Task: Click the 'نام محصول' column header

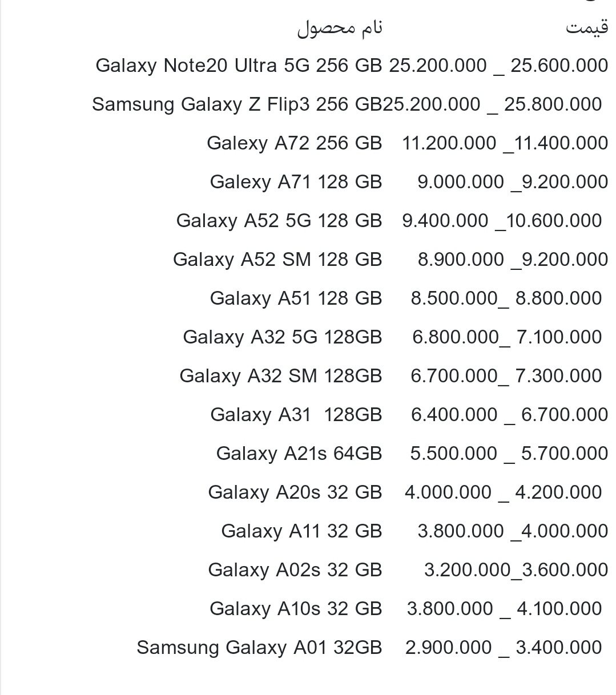Action: click(340, 27)
